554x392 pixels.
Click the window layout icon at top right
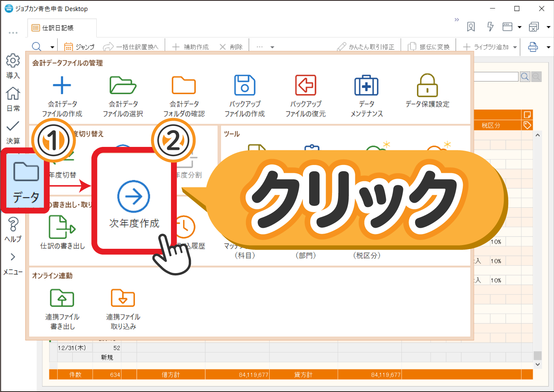[507, 27]
